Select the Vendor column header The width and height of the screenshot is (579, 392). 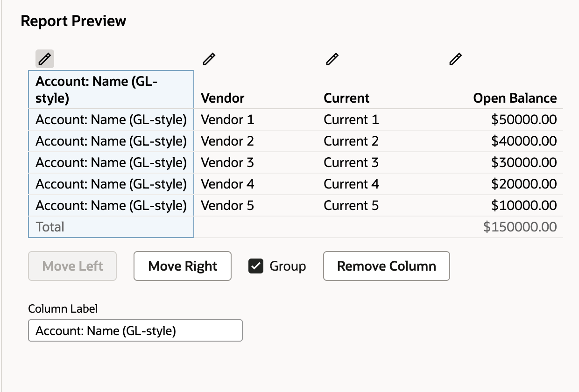(x=223, y=98)
